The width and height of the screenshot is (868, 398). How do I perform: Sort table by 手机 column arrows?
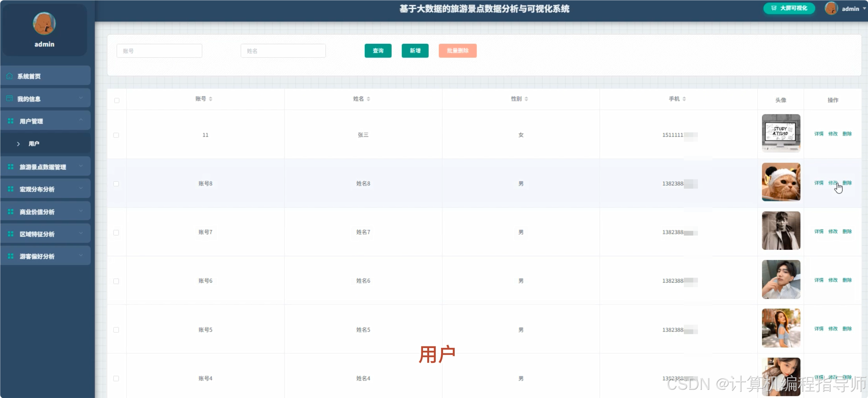(684, 99)
